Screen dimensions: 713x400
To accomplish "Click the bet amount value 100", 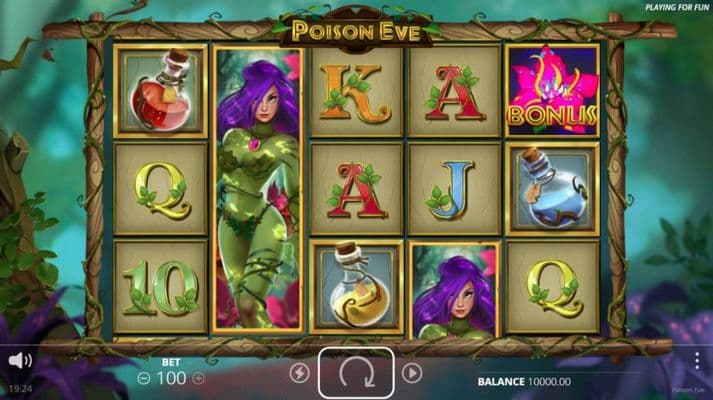I will [171, 378].
